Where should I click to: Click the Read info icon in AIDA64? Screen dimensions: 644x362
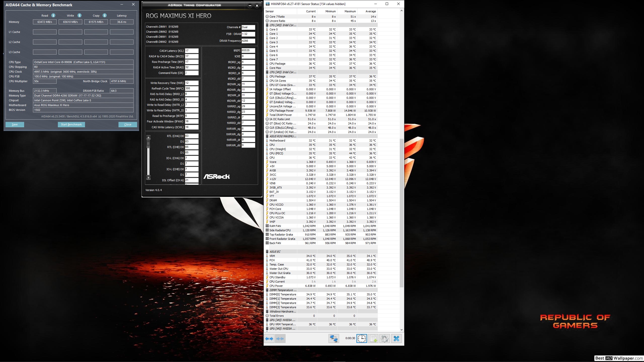pos(53,15)
